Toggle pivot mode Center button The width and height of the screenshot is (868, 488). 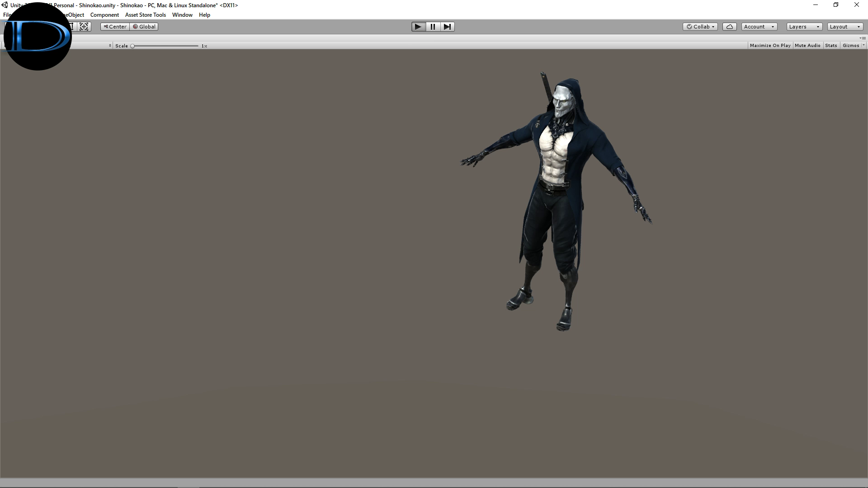tap(115, 27)
